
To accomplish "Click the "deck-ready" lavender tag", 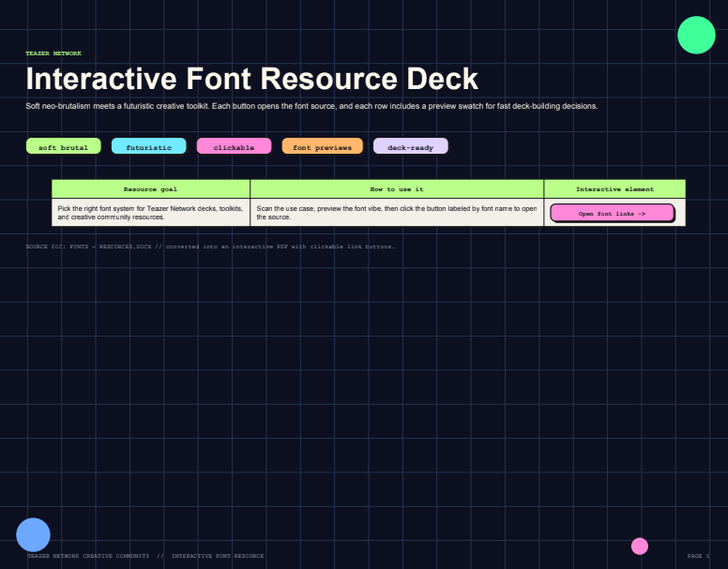I will point(410,146).
